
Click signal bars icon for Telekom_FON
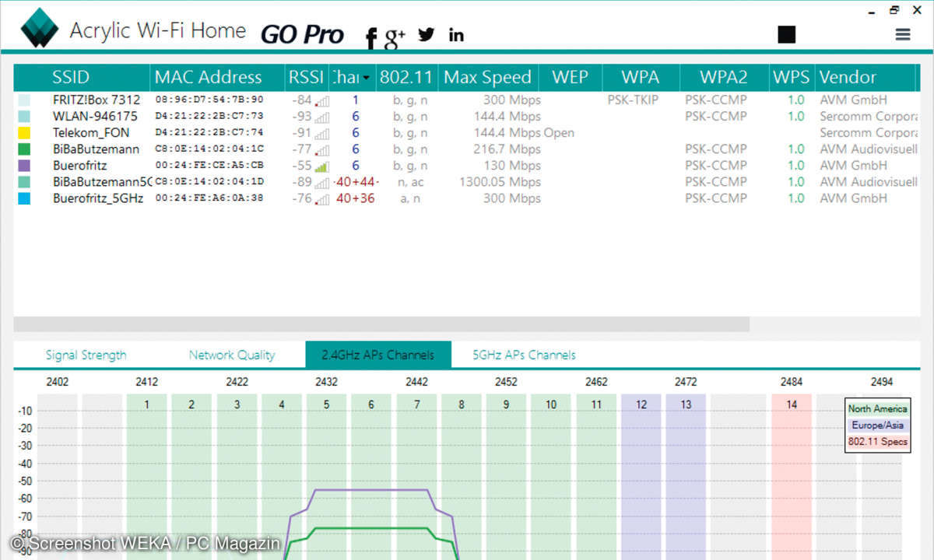(x=321, y=133)
